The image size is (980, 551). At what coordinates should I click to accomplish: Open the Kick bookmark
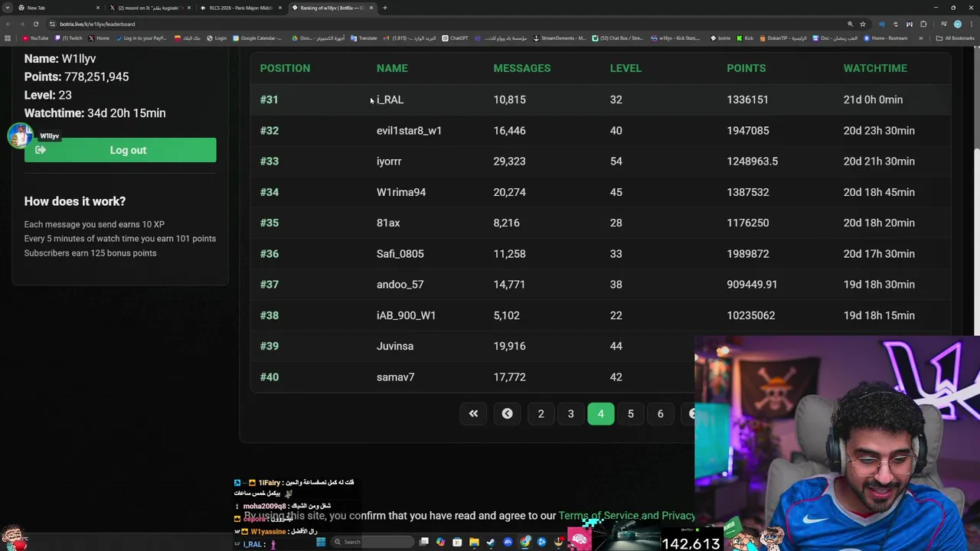[x=746, y=38]
